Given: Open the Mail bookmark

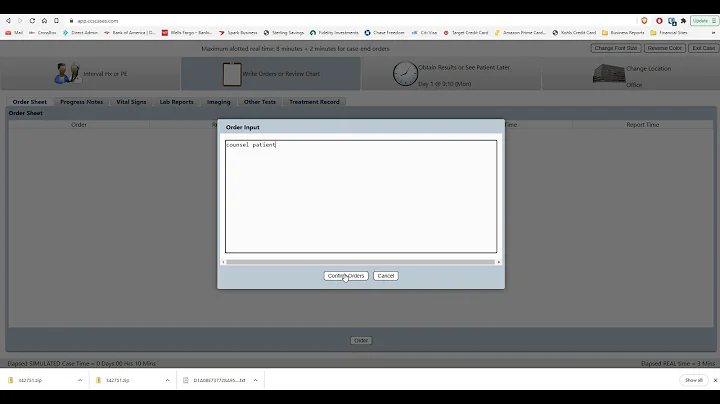Looking at the screenshot, I should tap(14, 33).
